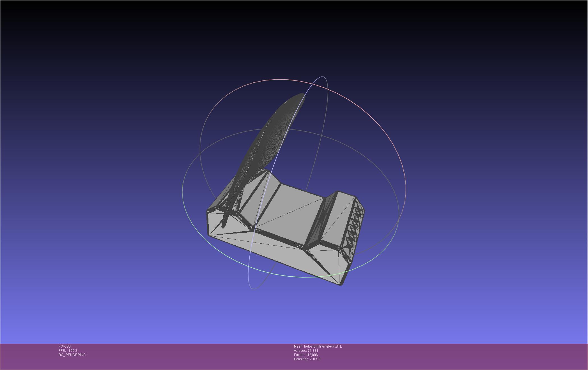
Task: Click the Selection v: 0 f: 0 readout
Action: click(307, 359)
